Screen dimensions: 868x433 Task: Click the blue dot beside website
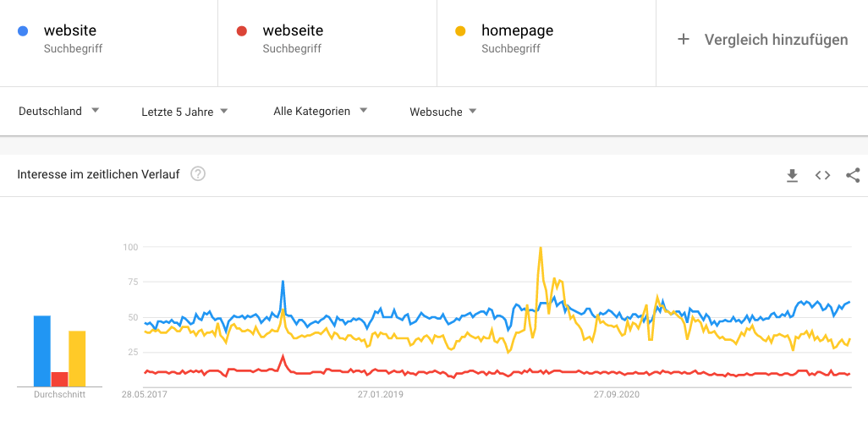click(23, 31)
